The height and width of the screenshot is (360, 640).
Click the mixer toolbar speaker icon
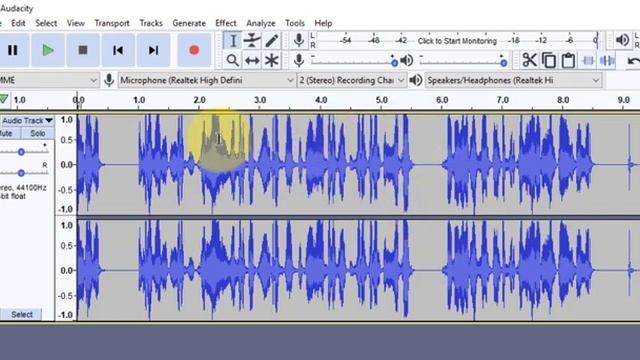pos(407,60)
